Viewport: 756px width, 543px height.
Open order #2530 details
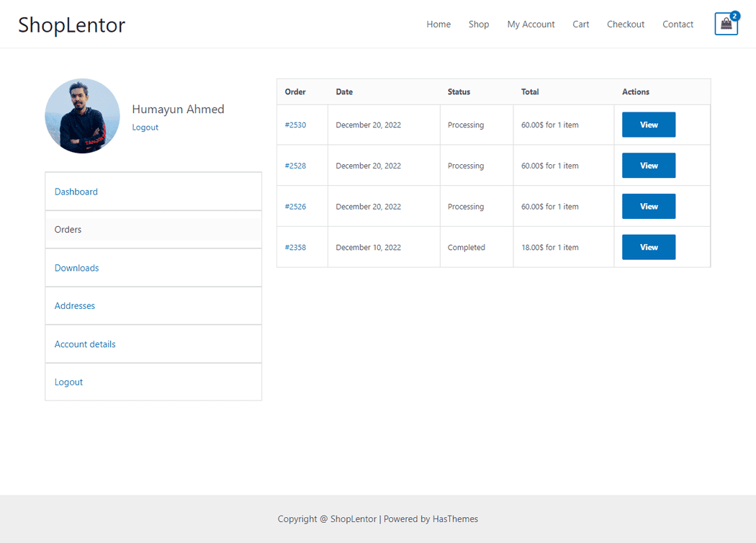pyautogui.click(x=295, y=124)
